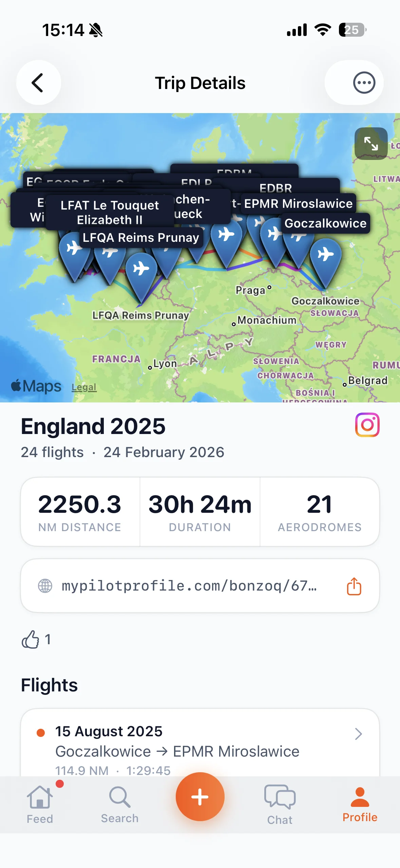
Task: Tap the Legal link on map
Action: 84,387
